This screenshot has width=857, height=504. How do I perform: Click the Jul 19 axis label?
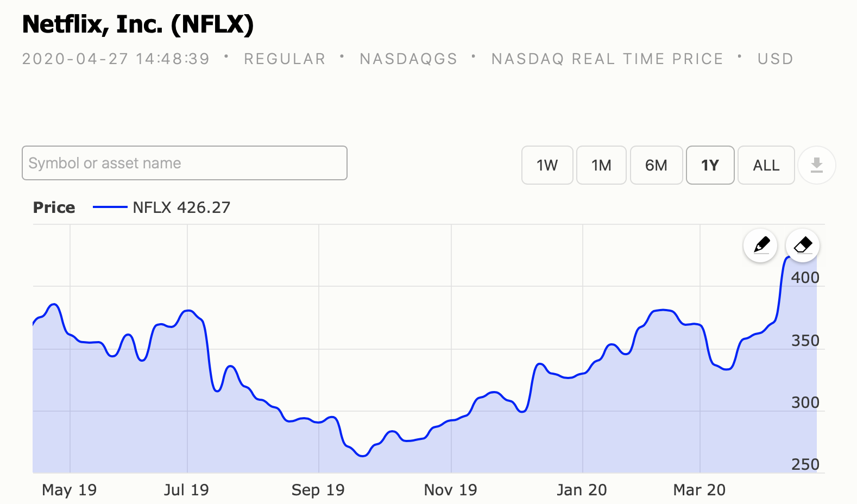pos(186,490)
